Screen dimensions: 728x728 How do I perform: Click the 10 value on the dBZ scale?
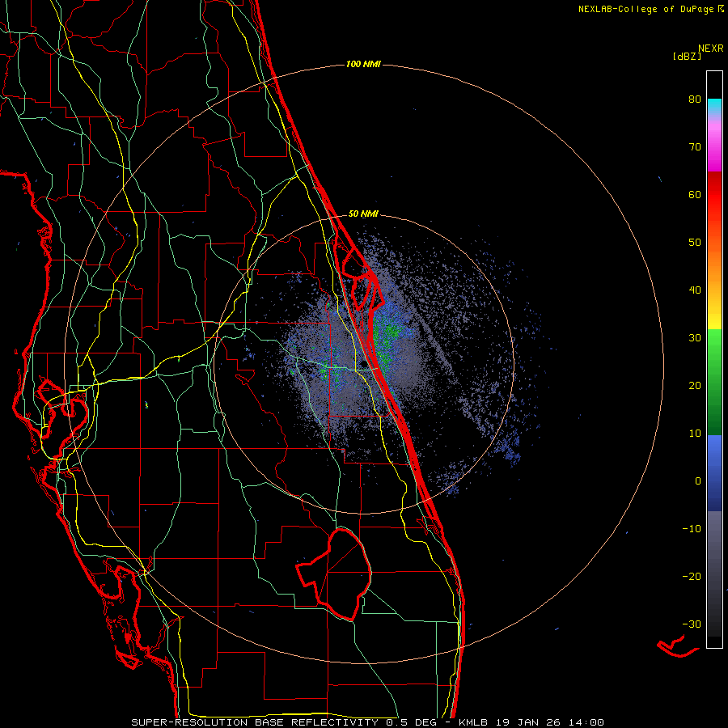click(x=695, y=434)
